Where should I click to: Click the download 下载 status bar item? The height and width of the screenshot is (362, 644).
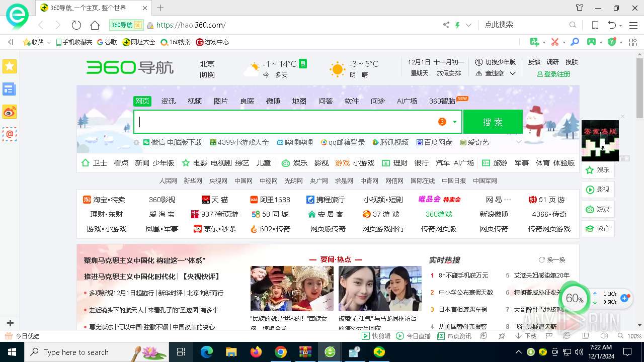(x=526, y=336)
